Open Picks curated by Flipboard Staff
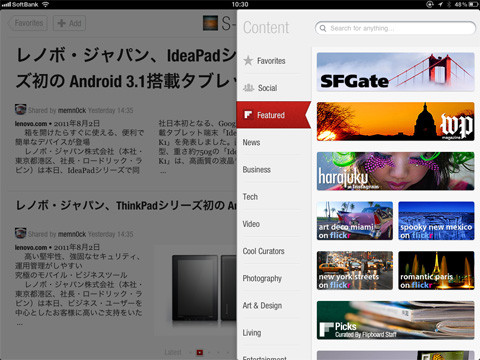Viewport: 480px width, 360px height. (395, 320)
